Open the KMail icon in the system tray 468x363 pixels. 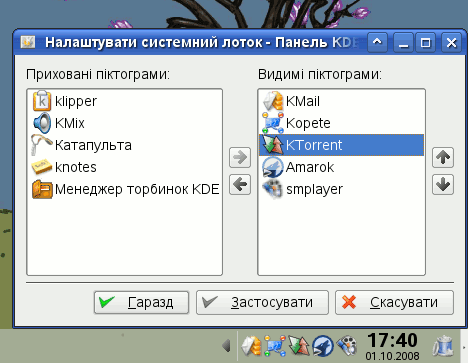click(251, 346)
